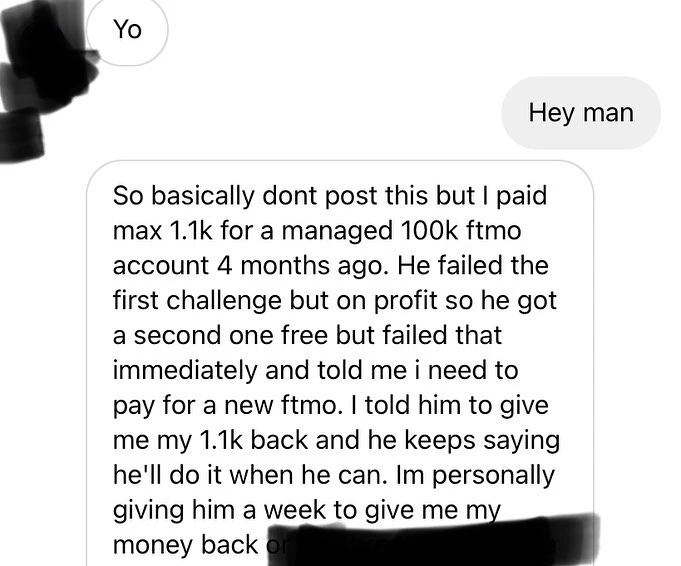Tap the "Yo" message bubble

(x=127, y=30)
